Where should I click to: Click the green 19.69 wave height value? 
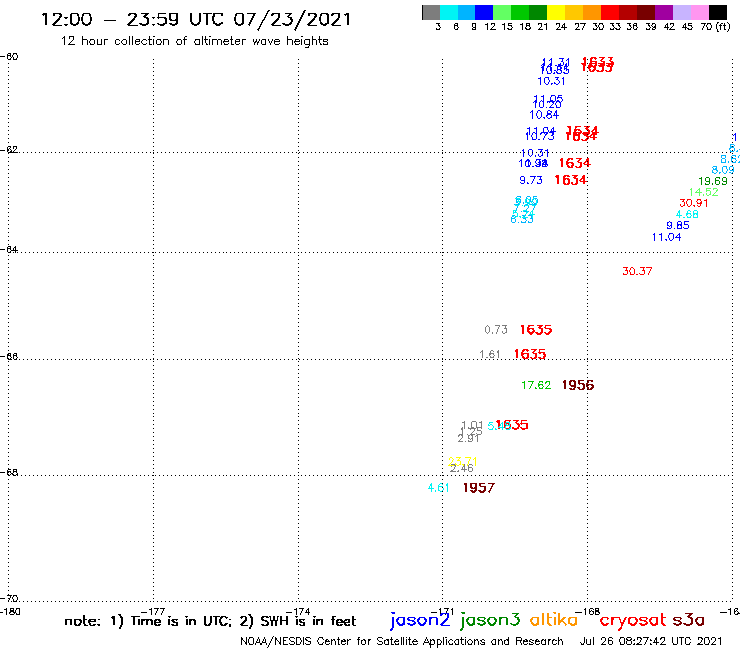(x=713, y=181)
